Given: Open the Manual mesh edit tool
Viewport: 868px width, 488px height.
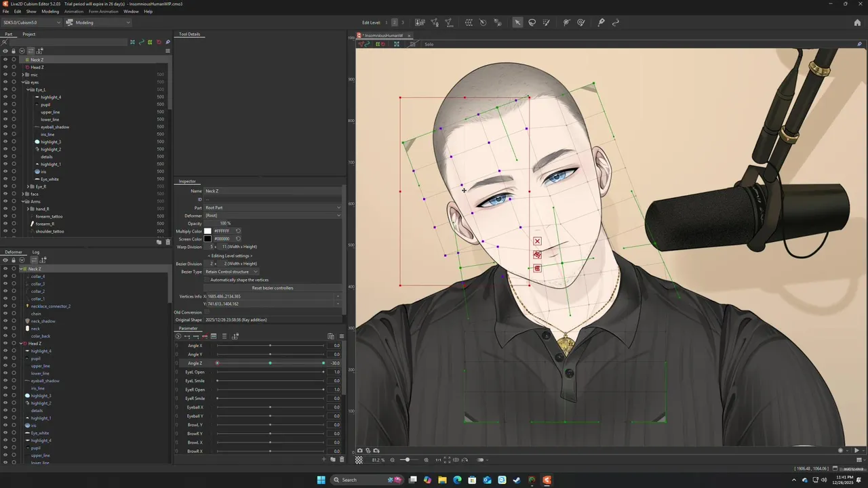Looking at the screenshot, I should [435, 22].
